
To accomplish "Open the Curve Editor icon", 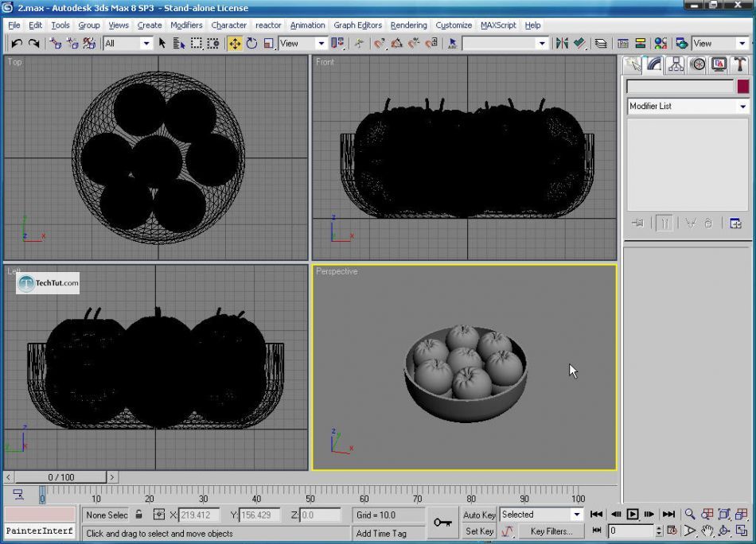I will click(x=623, y=44).
